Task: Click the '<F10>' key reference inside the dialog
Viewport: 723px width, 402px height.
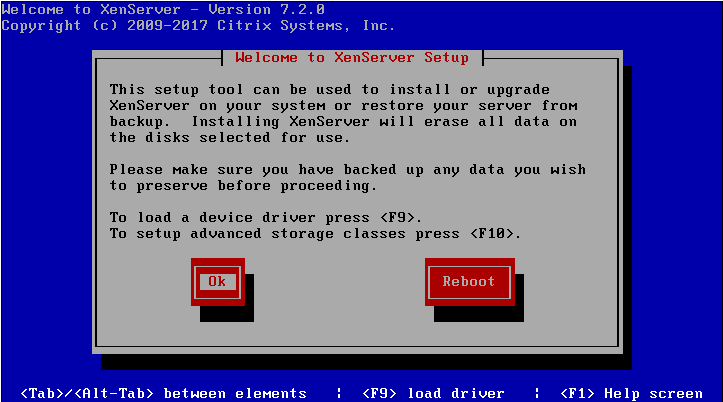Action: pyautogui.click(x=492, y=233)
